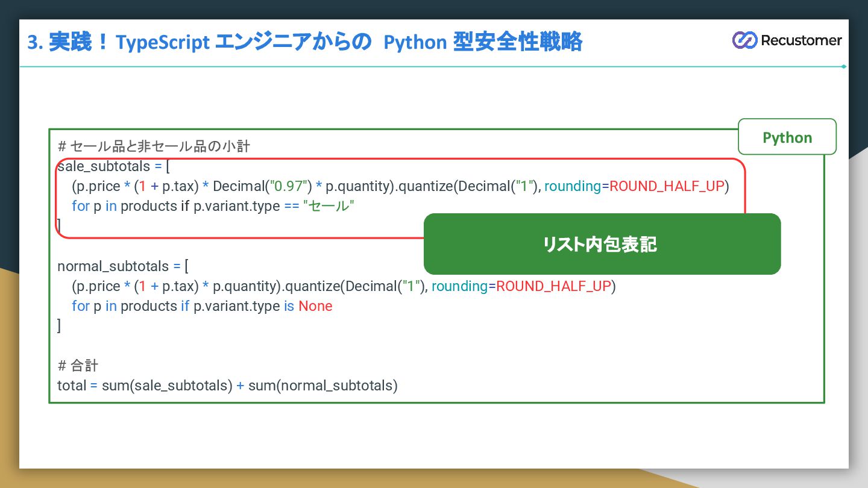Click the Recustomer logo icon
The image size is (868, 488).
pos(744,40)
